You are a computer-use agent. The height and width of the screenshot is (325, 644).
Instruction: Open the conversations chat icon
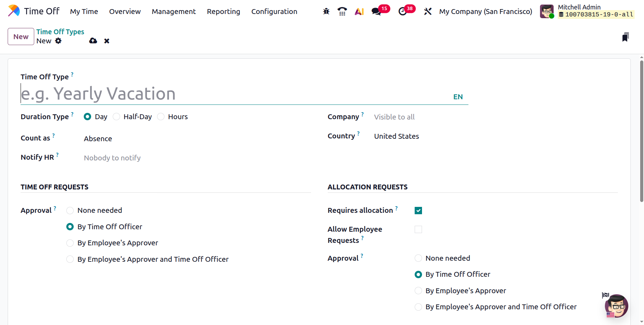[376, 12]
